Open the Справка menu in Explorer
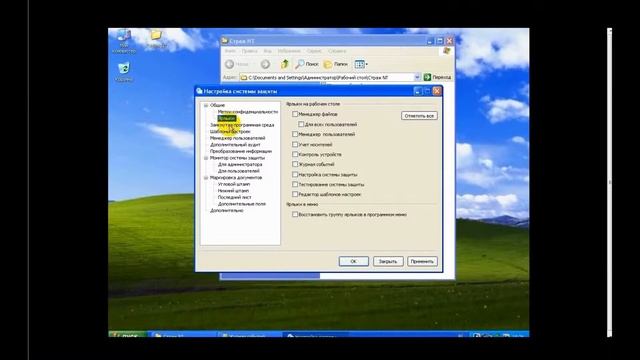This screenshot has width=640, height=360. (x=337, y=51)
